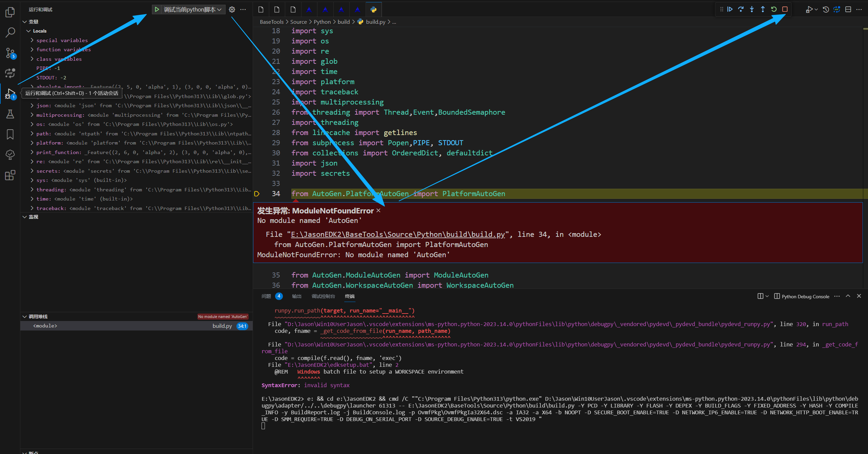
Task: Step over in the debug toolbar
Action: click(x=741, y=10)
